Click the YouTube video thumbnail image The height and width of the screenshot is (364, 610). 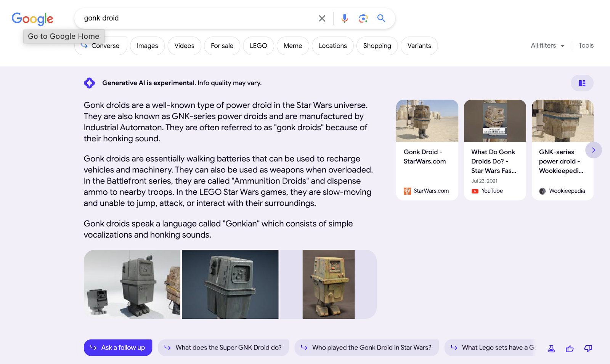(x=495, y=121)
